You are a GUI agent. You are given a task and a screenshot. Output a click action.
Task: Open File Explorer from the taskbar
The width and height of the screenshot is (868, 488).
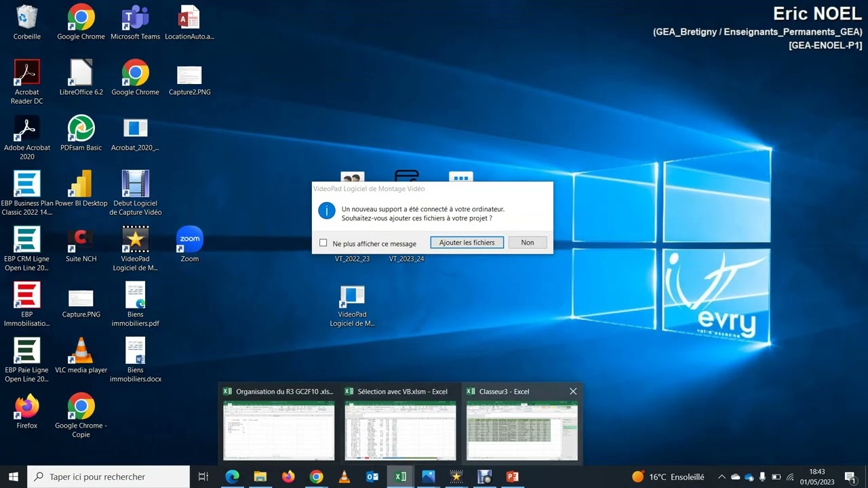(x=260, y=476)
